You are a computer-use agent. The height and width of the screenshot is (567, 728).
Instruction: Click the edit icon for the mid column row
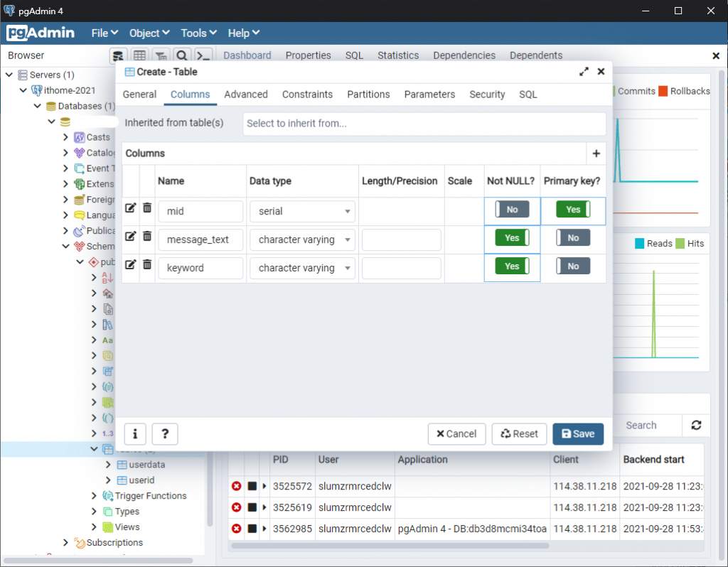131,208
